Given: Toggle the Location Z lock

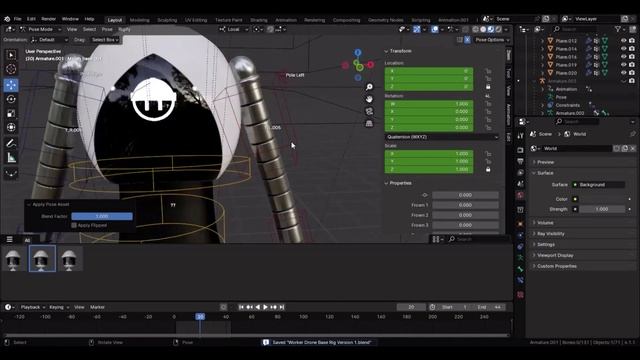Looking at the screenshot, I should coord(488,87).
